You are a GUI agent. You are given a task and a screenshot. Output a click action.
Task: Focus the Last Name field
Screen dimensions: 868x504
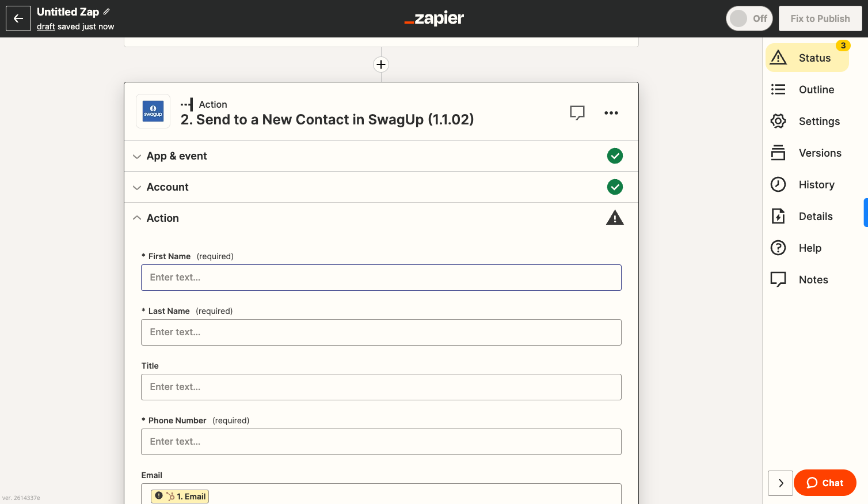(381, 332)
